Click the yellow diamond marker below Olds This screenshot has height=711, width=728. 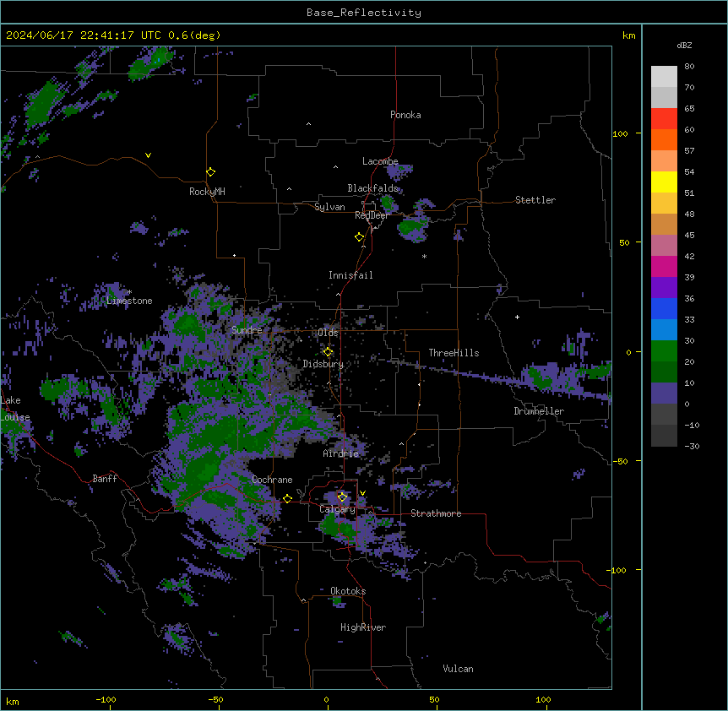328,352
